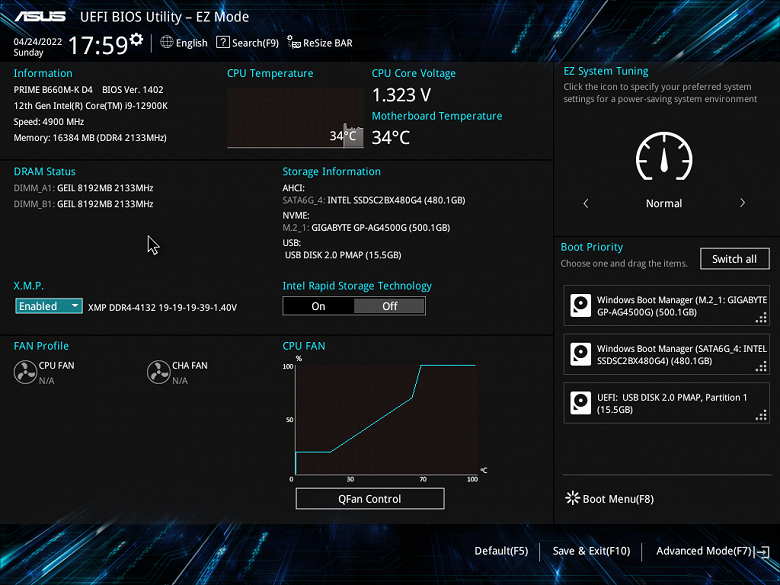Select Default(F5) in bottom bar
Viewport: 780px width, 585px height.
[x=501, y=551]
